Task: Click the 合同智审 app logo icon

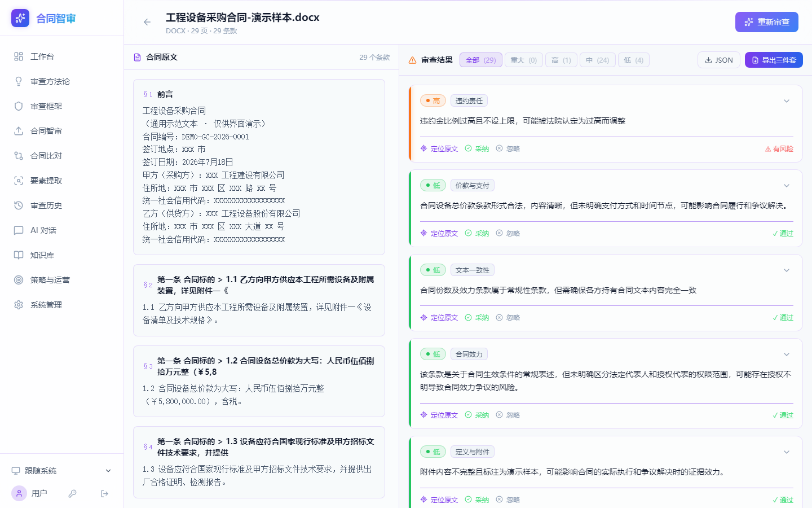Action: pyautogui.click(x=20, y=18)
